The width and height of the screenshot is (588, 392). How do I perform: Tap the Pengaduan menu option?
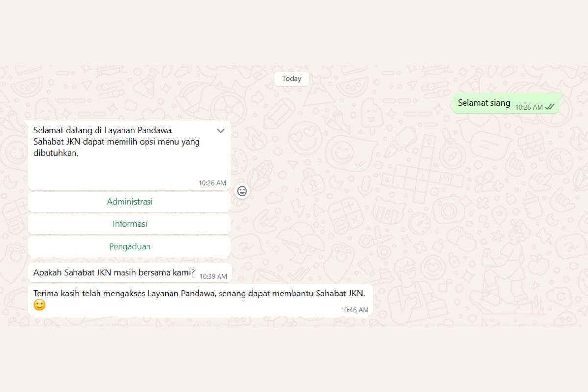[129, 246]
